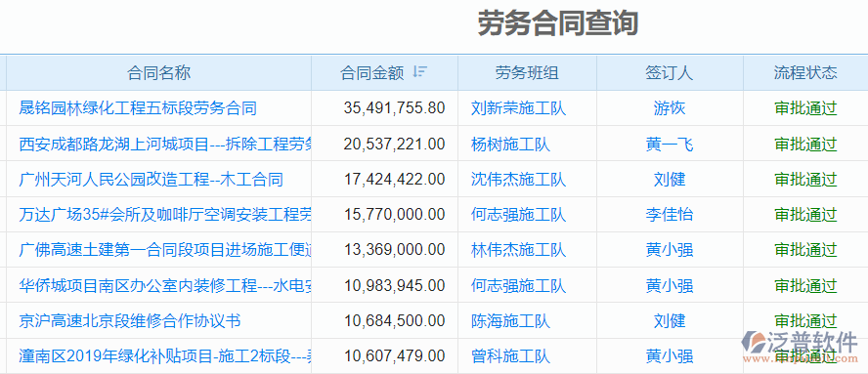Open 何志强施工队 in the 华侨城 row
The height and width of the screenshot is (374, 868).
(x=519, y=286)
